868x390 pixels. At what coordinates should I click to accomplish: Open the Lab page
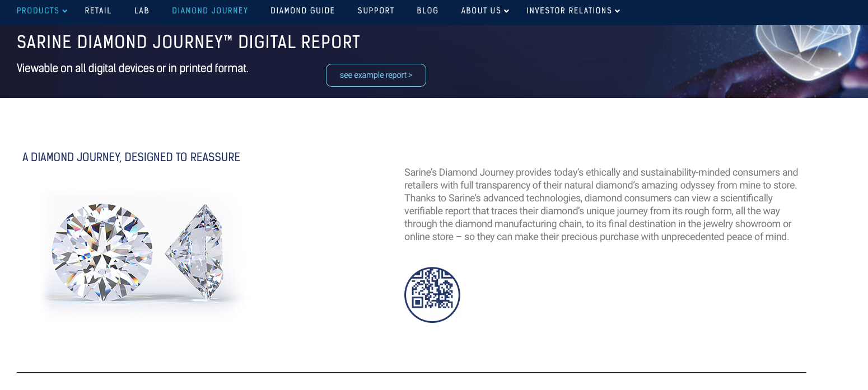tap(142, 11)
